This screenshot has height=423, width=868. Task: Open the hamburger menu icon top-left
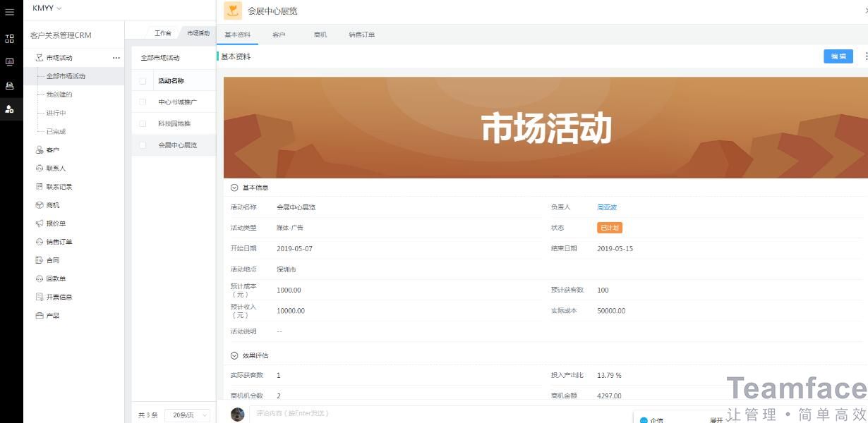click(x=10, y=12)
